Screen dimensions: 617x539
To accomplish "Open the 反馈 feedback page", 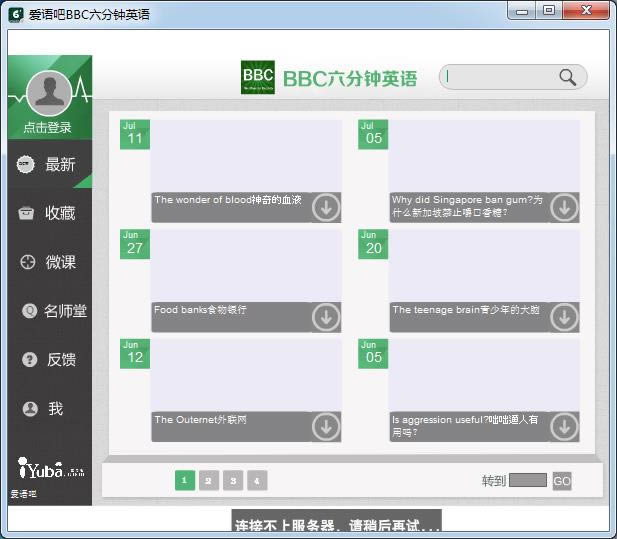I will (49, 359).
